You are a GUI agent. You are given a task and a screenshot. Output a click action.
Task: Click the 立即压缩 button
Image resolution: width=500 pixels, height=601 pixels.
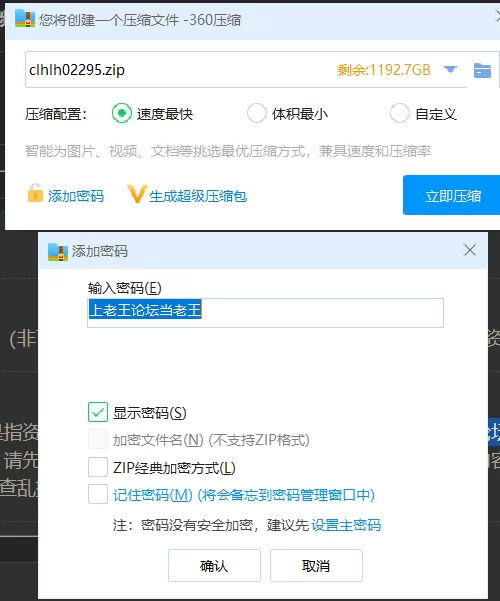[x=452, y=195]
